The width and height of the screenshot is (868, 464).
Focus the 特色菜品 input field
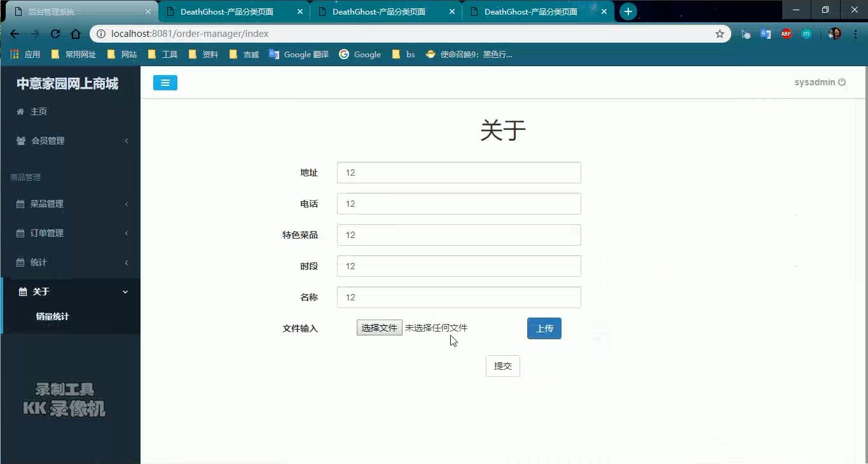459,235
